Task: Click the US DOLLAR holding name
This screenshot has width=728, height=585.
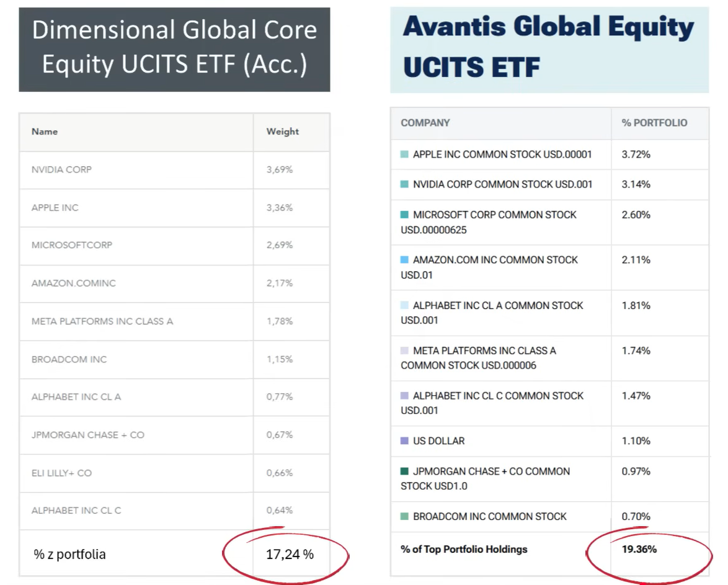Action: tap(439, 441)
